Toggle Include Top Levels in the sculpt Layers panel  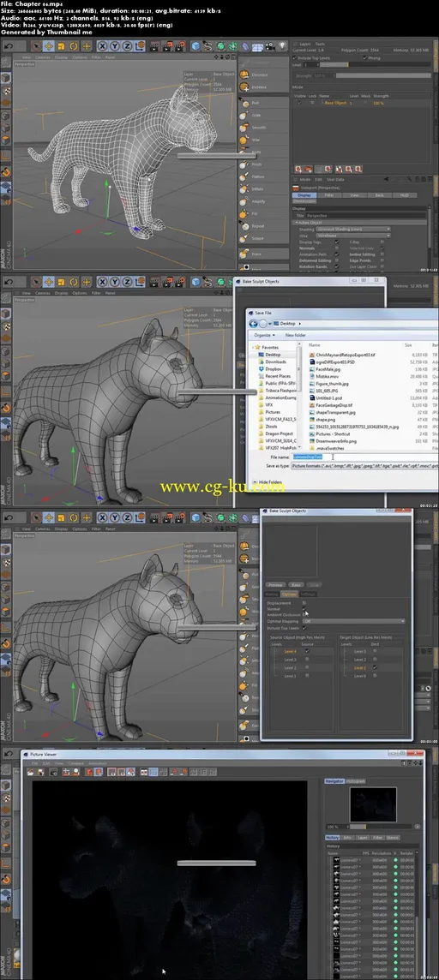click(x=295, y=57)
